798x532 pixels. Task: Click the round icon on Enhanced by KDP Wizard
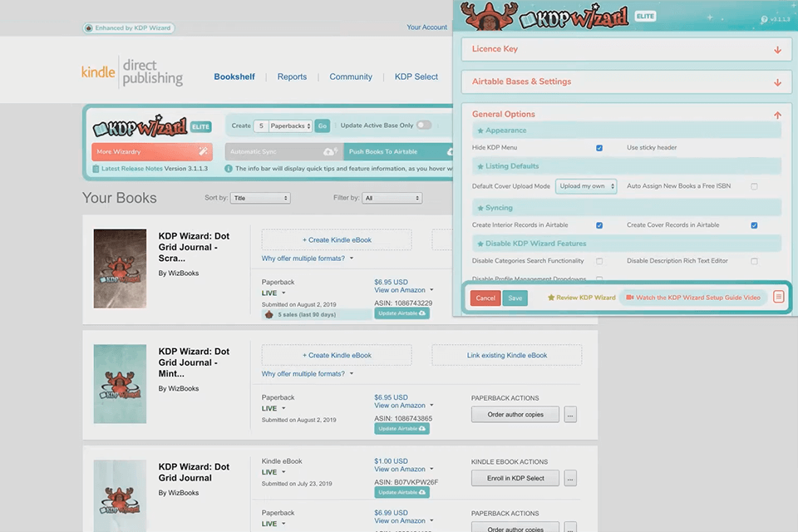(89, 28)
